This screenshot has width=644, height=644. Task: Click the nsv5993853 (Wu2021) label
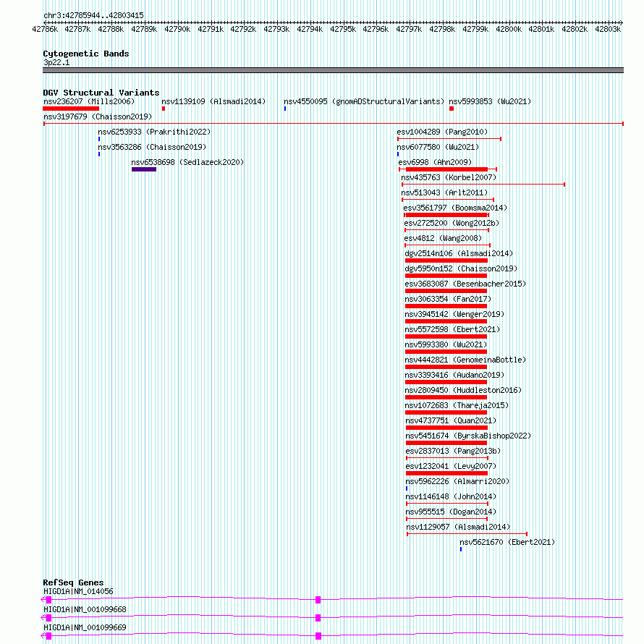point(490,101)
